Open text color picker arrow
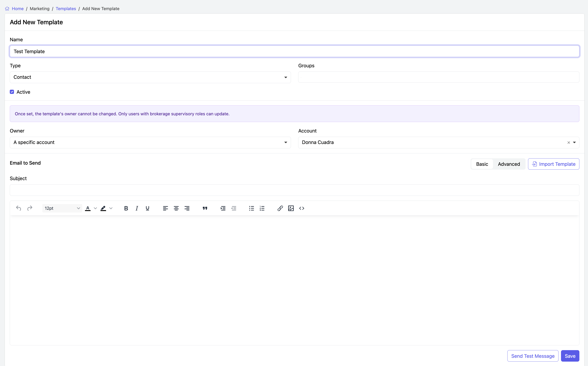Image resolution: width=588 pixels, height=366 pixels. (x=95, y=208)
